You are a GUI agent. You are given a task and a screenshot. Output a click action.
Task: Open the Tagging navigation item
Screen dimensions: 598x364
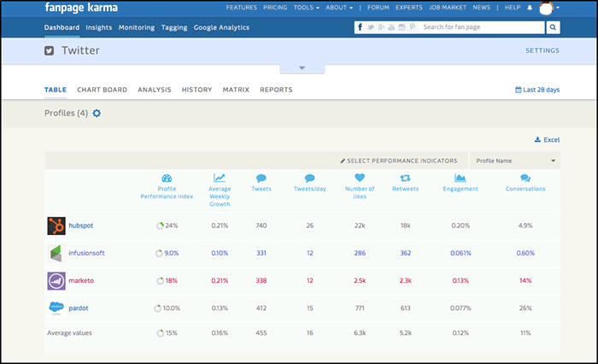click(x=174, y=27)
